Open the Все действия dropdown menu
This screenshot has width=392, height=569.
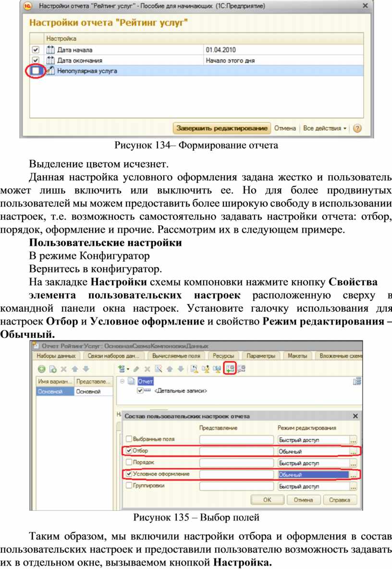[x=324, y=128]
